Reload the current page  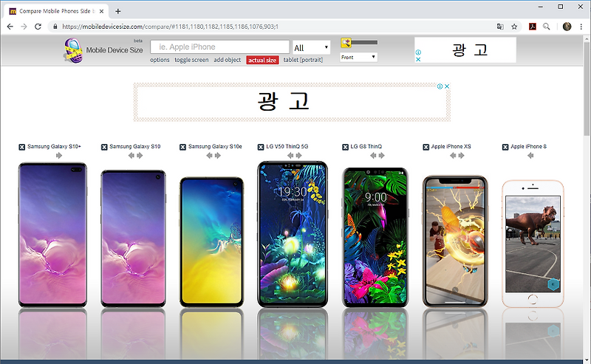(x=38, y=27)
